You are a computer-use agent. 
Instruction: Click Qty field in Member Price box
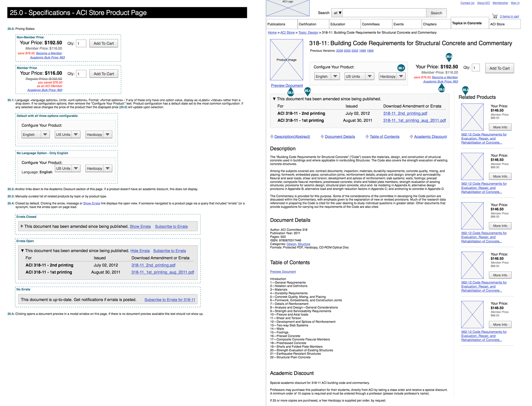point(81,74)
